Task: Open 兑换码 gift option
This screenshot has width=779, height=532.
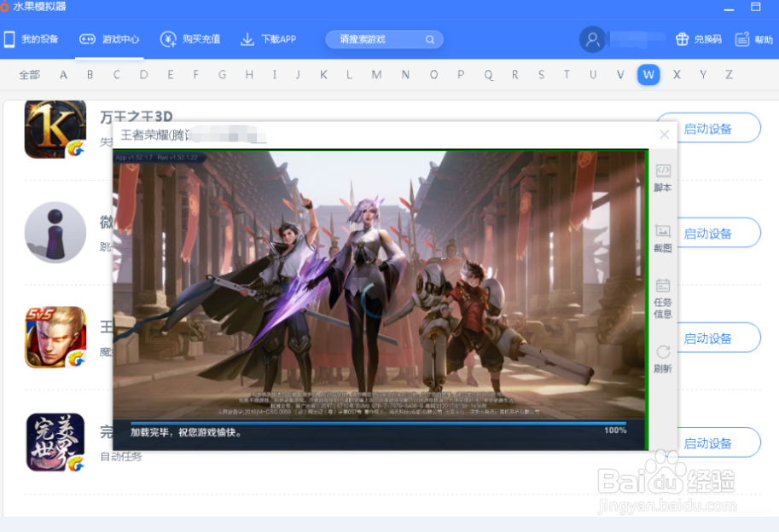Action: pyautogui.click(x=699, y=39)
